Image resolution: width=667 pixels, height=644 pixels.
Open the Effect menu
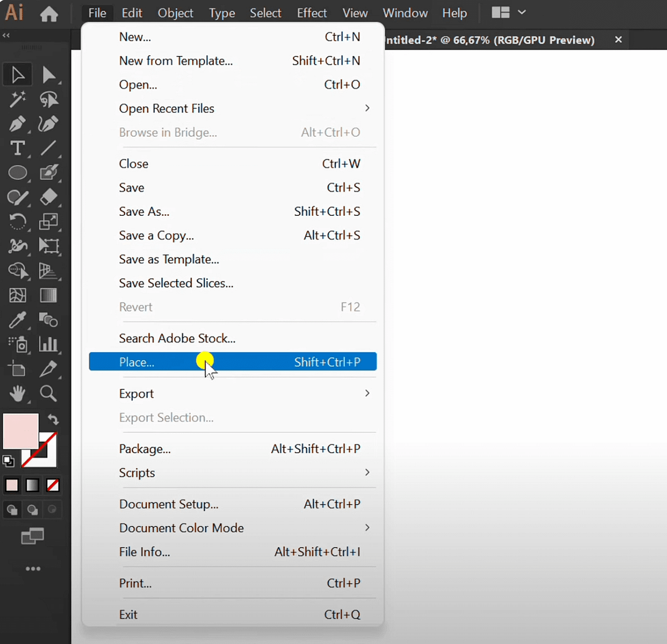pyautogui.click(x=312, y=13)
